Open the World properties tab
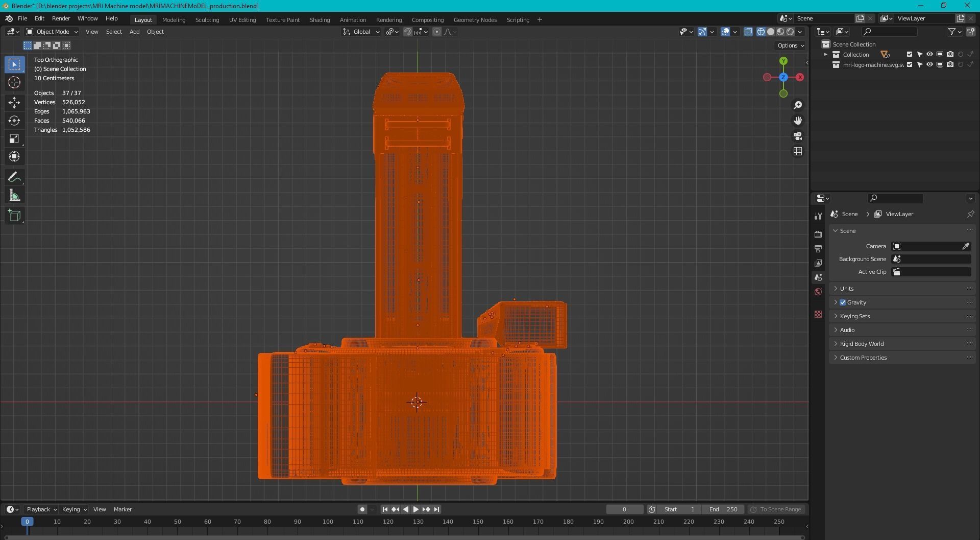Screen dimensions: 980x540 pos(818,292)
